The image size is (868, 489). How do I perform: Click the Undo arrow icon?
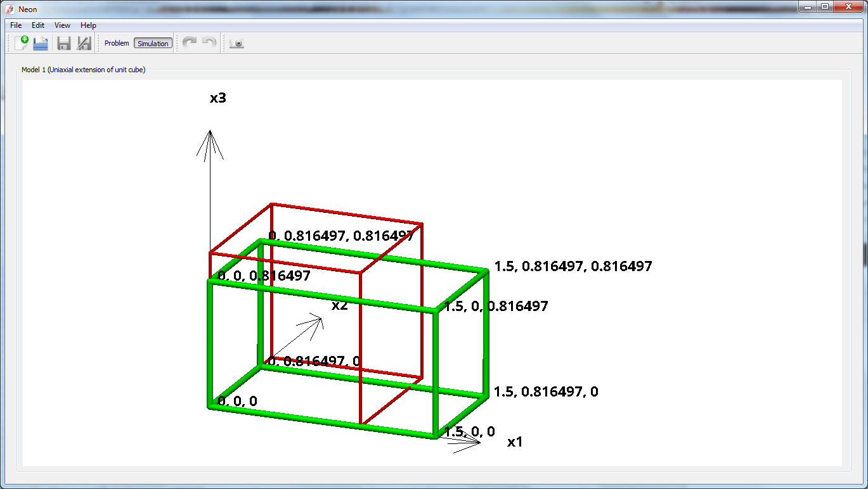click(x=209, y=43)
